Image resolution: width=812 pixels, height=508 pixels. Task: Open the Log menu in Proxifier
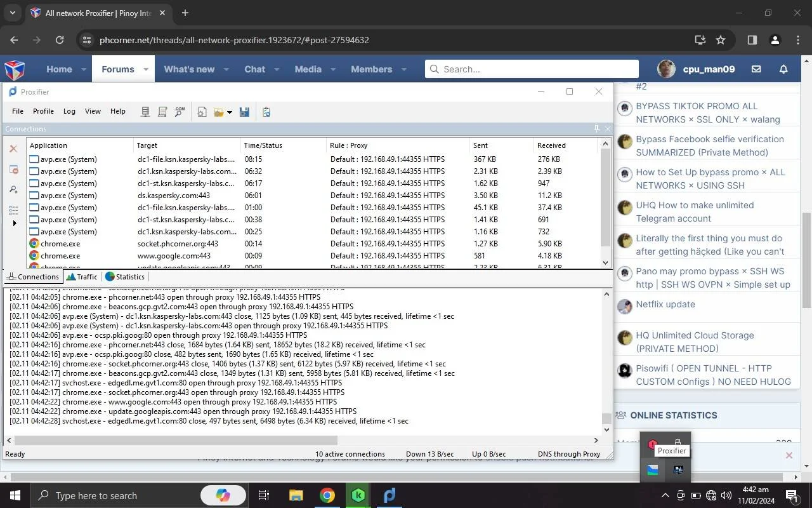[x=69, y=111]
